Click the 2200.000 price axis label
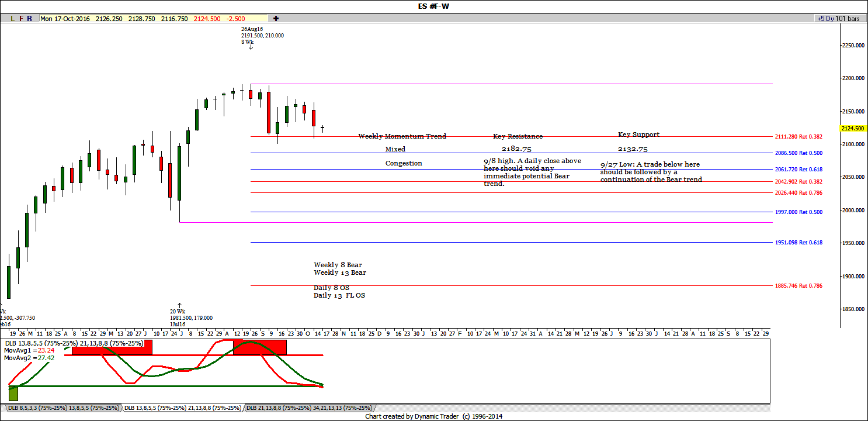This screenshot has width=868, height=421. coord(853,78)
